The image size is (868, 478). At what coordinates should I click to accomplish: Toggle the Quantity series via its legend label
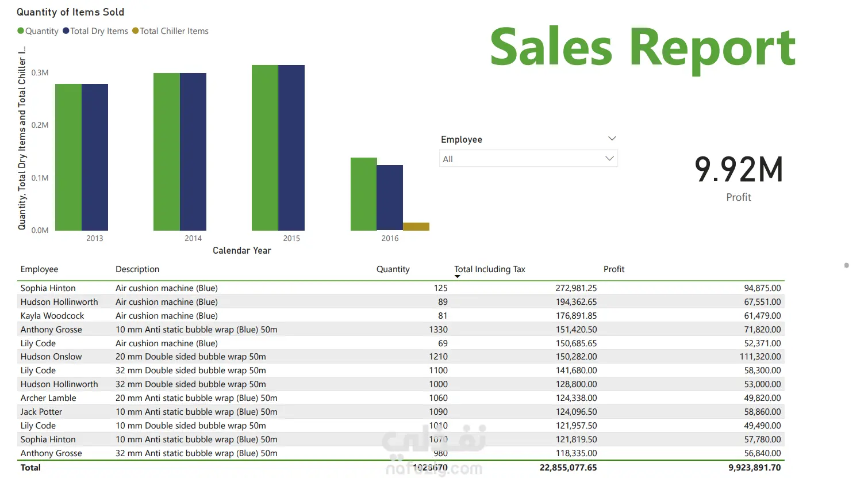click(x=41, y=31)
